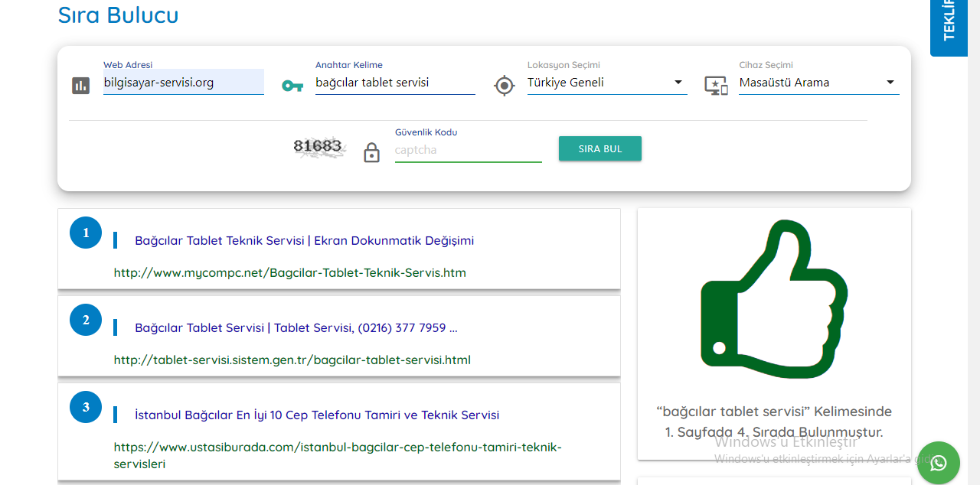
Task: Open the Masaüstü Arama device dropdown
Action: point(819,83)
